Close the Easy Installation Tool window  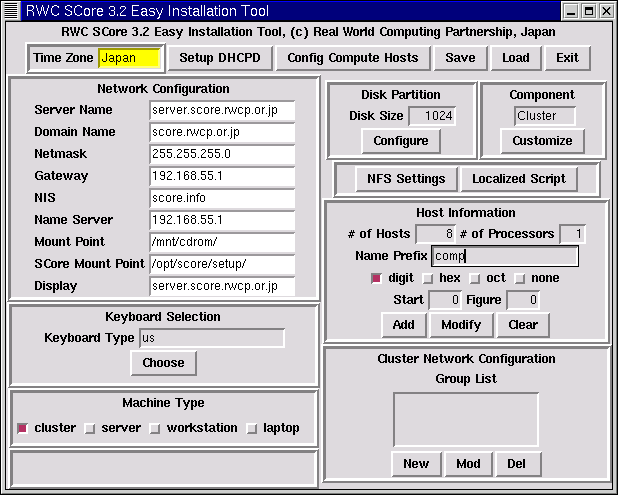tap(607, 11)
